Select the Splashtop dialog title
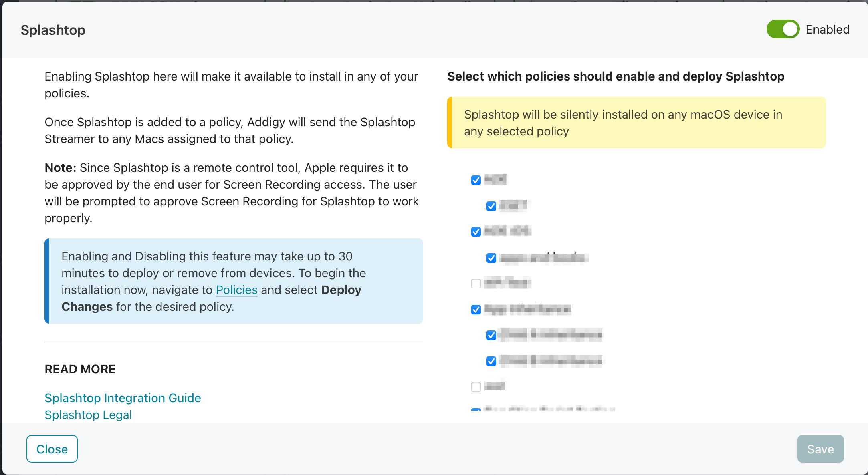This screenshot has height=475, width=868. coord(53,29)
